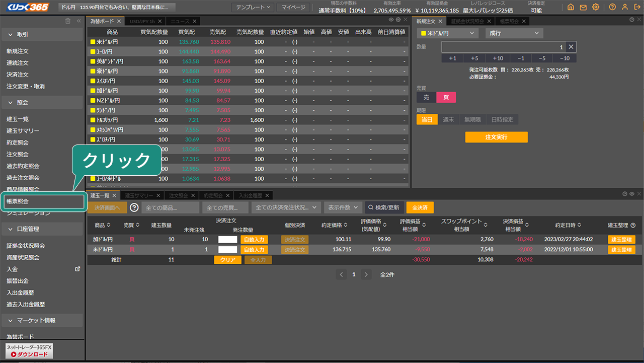Set order expiry to 当日
The width and height of the screenshot is (644, 363).
tap(427, 119)
